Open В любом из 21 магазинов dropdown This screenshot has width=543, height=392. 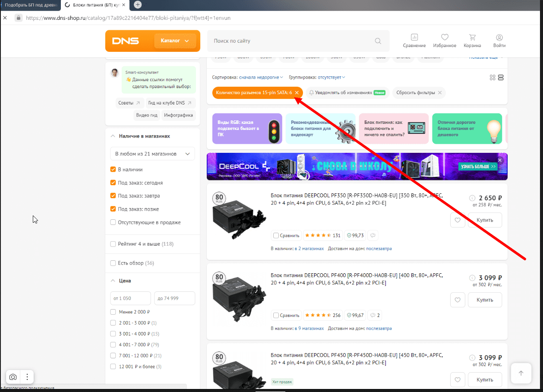tap(152, 154)
